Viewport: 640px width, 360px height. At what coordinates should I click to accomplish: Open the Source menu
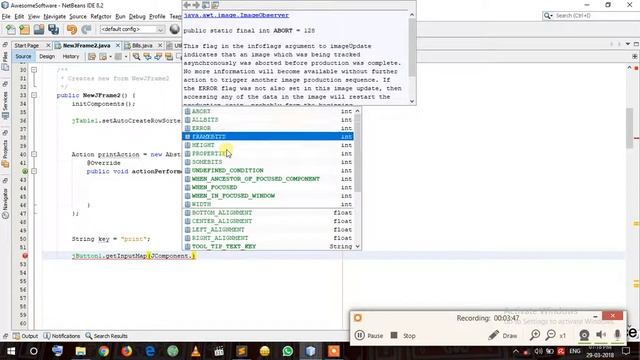(78, 16)
